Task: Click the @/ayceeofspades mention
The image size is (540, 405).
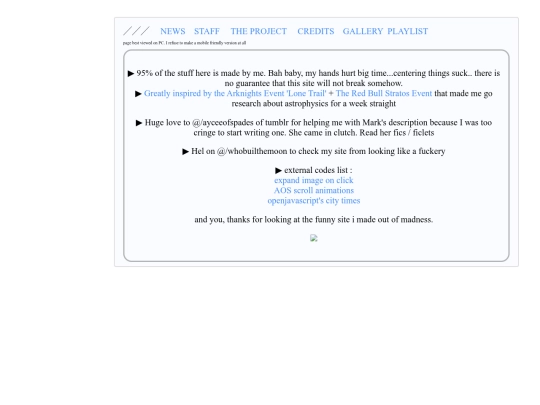Action: 222,123
